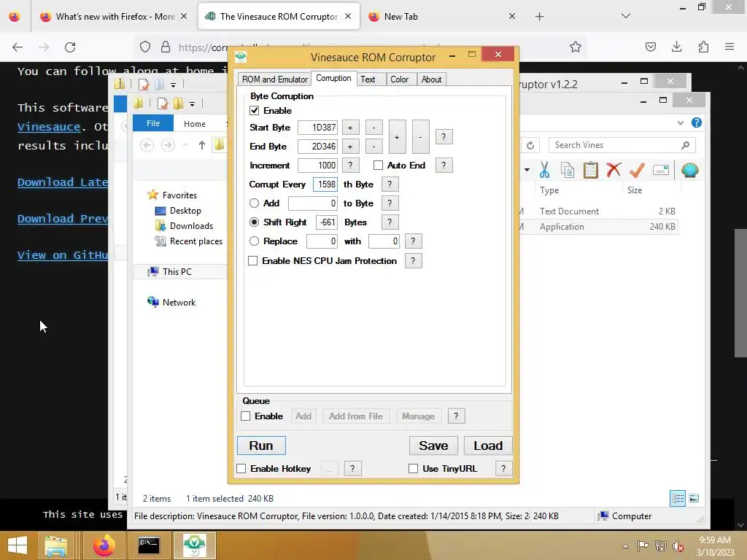The image size is (747, 560).
Task: Check the Use TinyURL checkbox
Action: click(x=413, y=469)
